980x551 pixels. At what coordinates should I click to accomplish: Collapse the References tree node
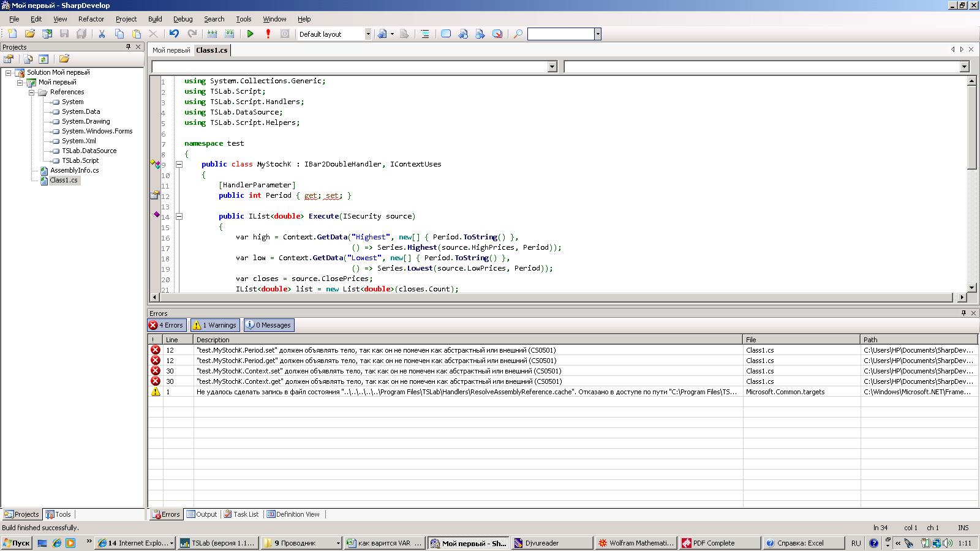32,92
